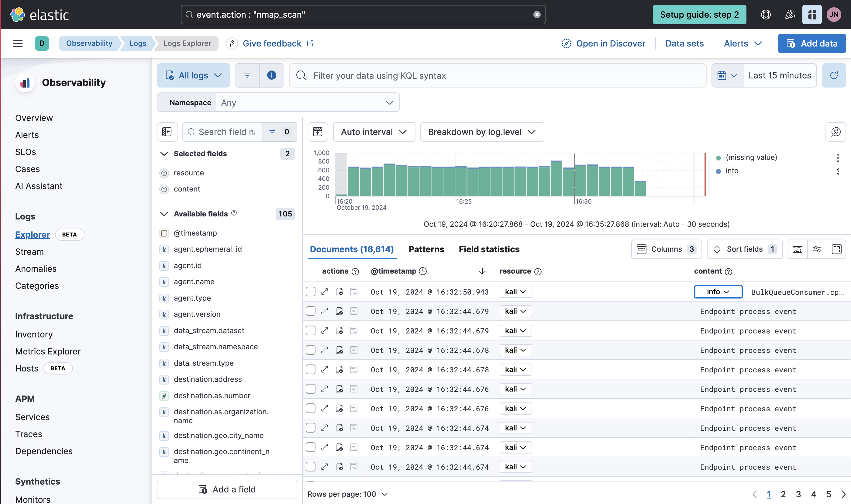Click Give feedback link
The width and height of the screenshot is (851, 504).
[278, 43]
